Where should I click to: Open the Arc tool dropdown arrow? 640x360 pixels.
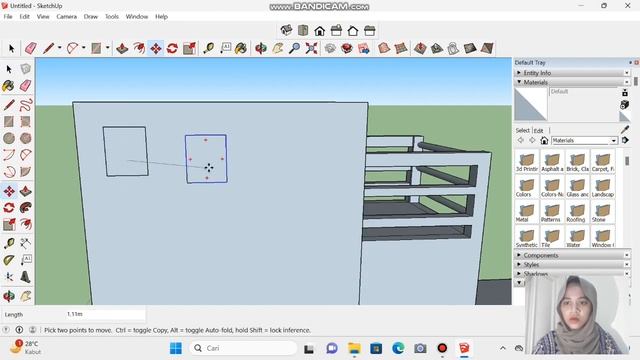[84, 48]
